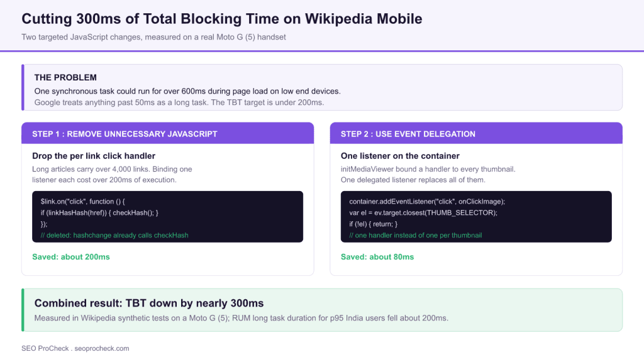The height and width of the screenshot is (362, 644).
Task: Click the $link.on click code line
Action: 82,202
